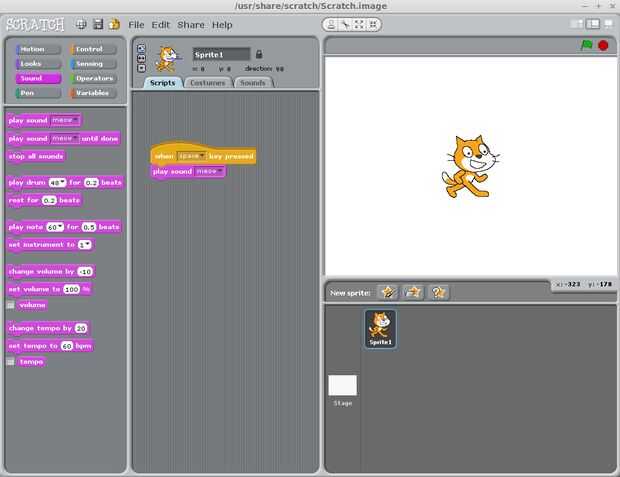Click value field in change volume by block
Image resolution: width=620 pixels, height=477 pixels.
pos(85,272)
